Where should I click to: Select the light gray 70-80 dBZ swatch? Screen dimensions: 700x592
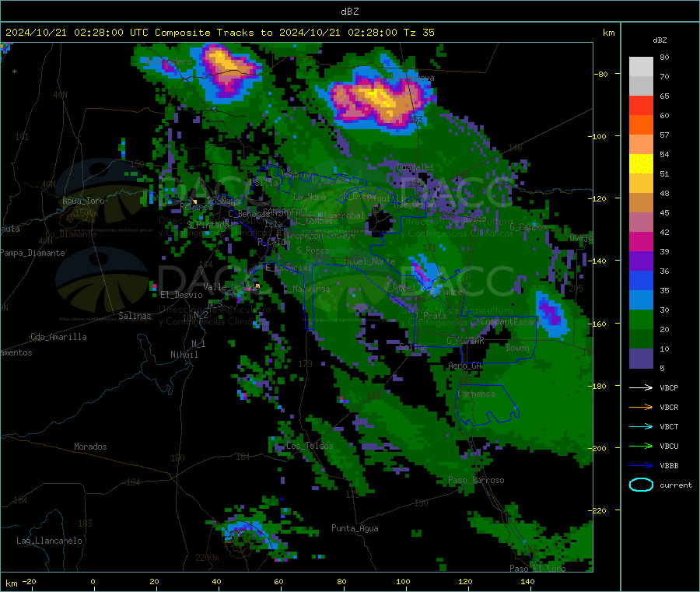pyautogui.click(x=641, y=67)
